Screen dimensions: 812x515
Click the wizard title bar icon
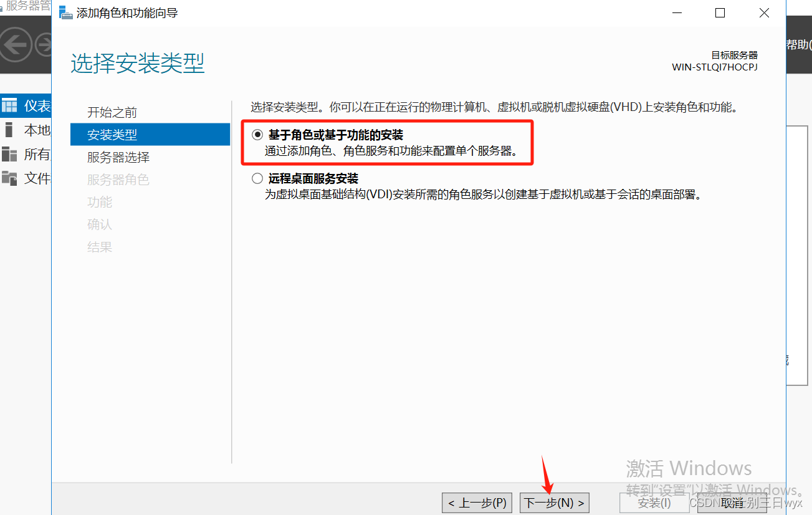tap(65, 12)
